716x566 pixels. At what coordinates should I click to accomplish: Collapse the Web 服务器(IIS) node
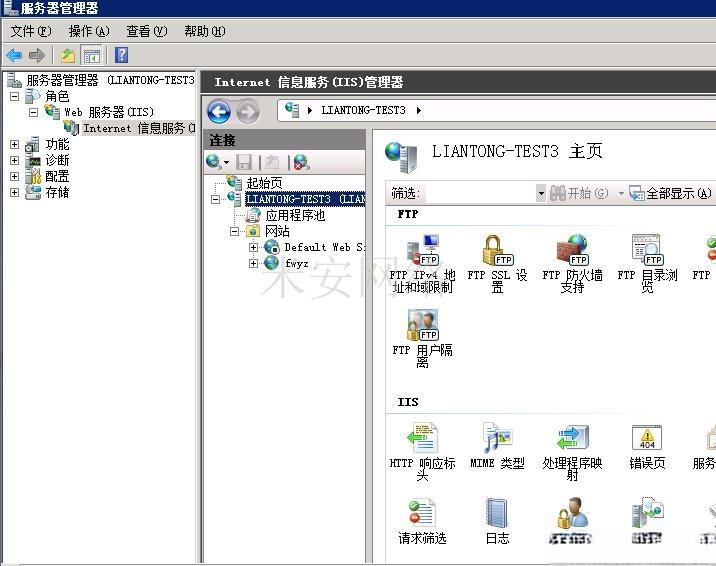[x=33, y=112]
